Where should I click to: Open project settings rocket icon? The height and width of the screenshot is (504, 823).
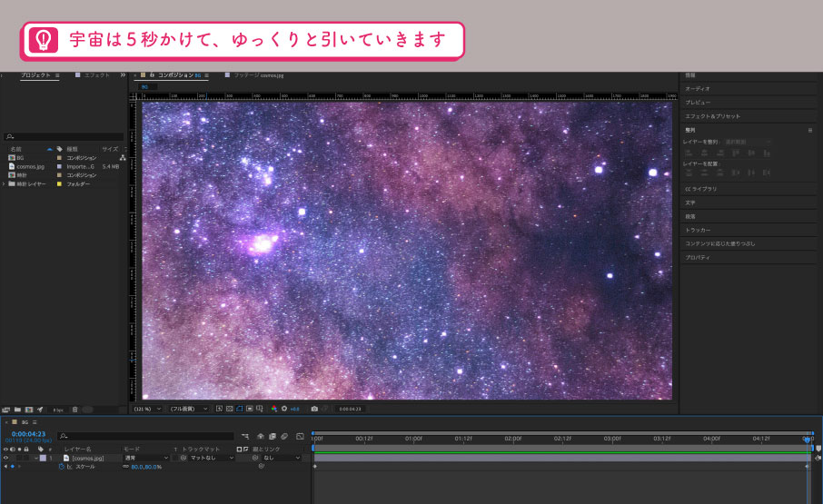click(x=40, y=410)
